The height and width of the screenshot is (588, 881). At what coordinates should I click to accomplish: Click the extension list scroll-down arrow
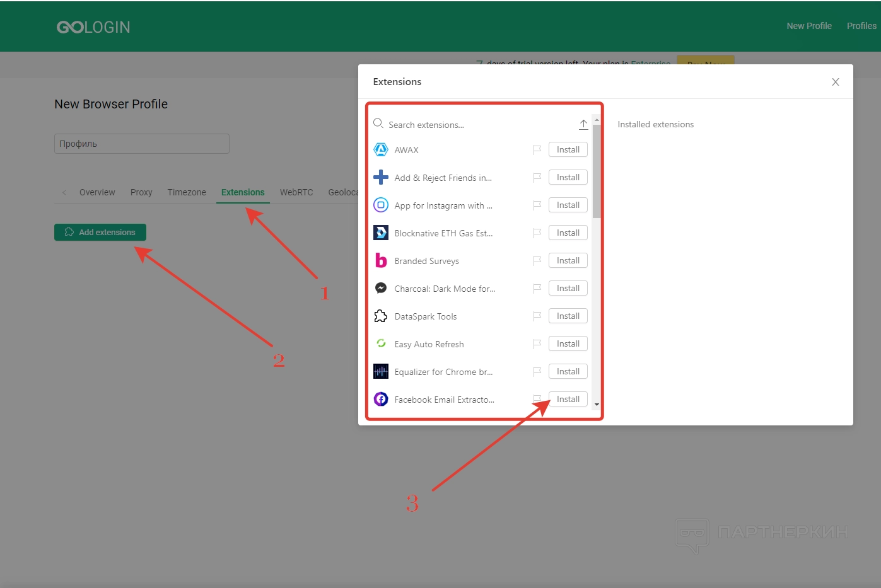(597, 405)
